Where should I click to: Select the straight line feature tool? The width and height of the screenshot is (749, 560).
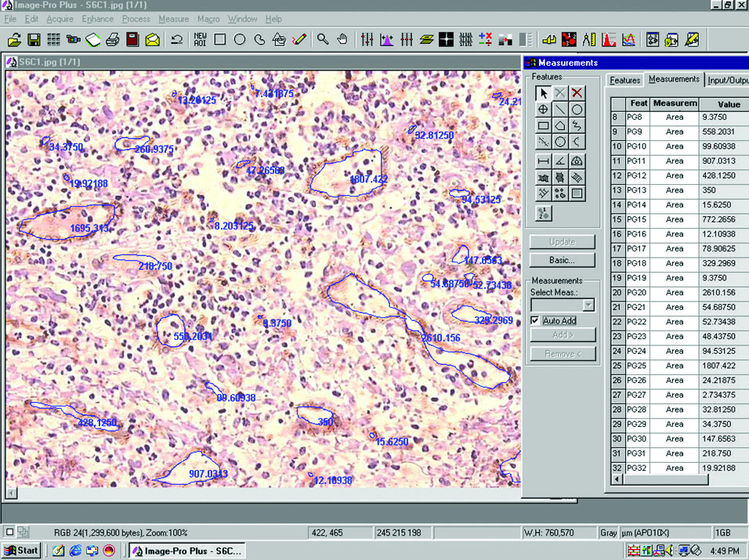coord(560,110)
